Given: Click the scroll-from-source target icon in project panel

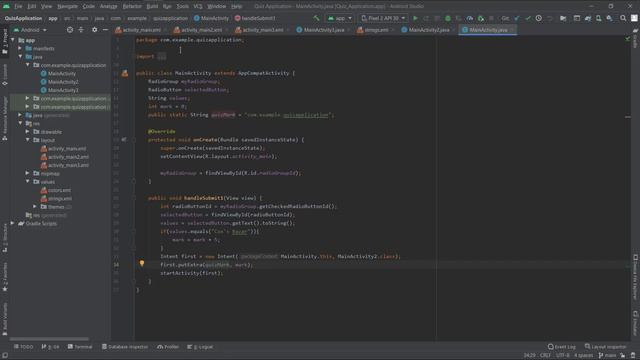Looking at the screenshot, I should (70, 30).
